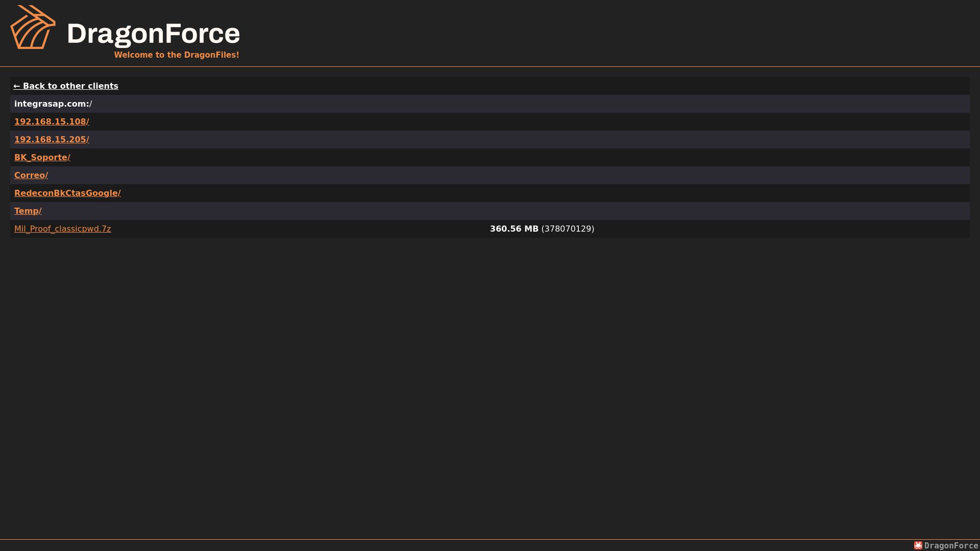Click the byte count 378070129

click(568, 229)
